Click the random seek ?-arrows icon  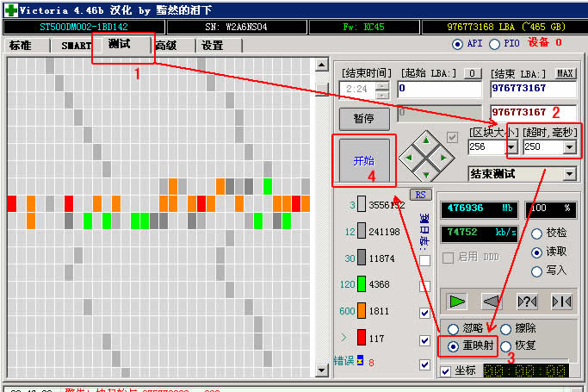click(x=527, y=302)
